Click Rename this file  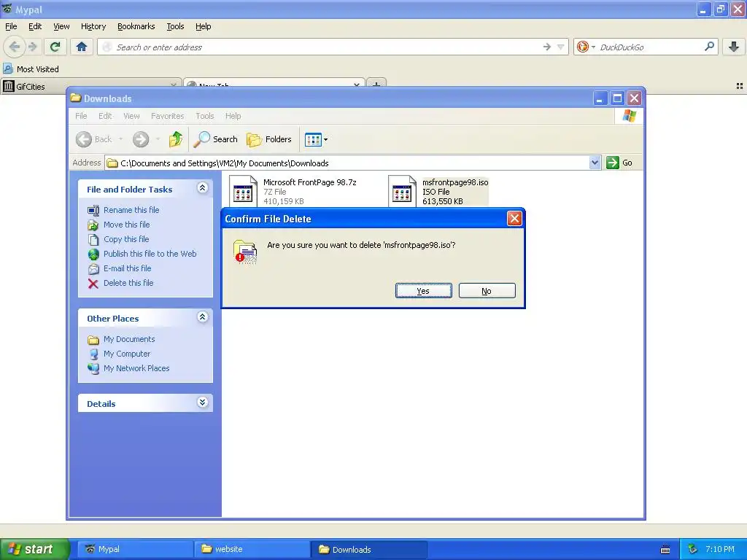(x=131, y=210)
